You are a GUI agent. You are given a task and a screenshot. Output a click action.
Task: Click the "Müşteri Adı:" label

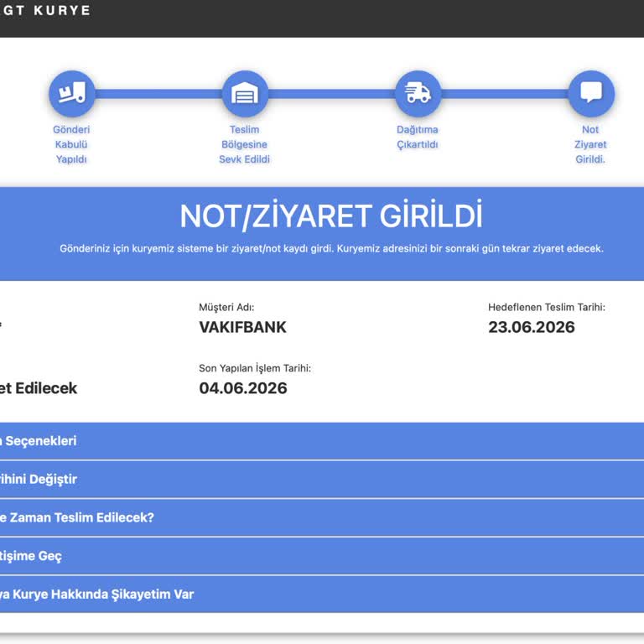226,307
